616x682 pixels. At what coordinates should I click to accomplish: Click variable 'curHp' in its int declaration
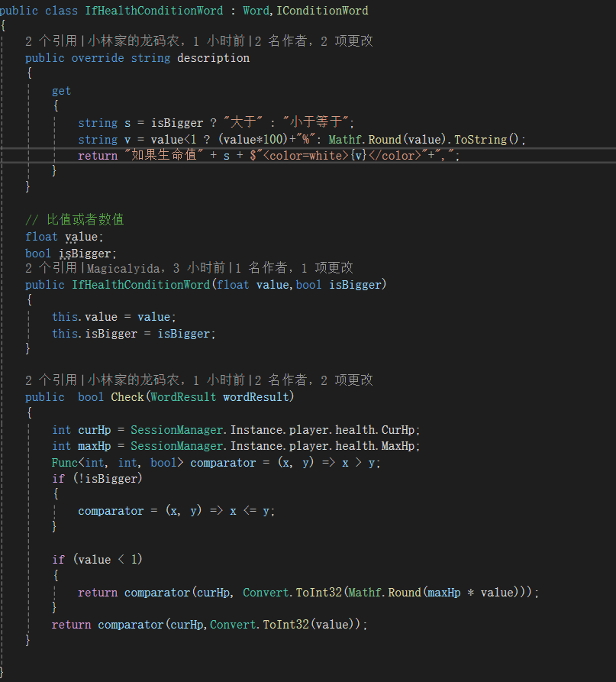point(95,430)
